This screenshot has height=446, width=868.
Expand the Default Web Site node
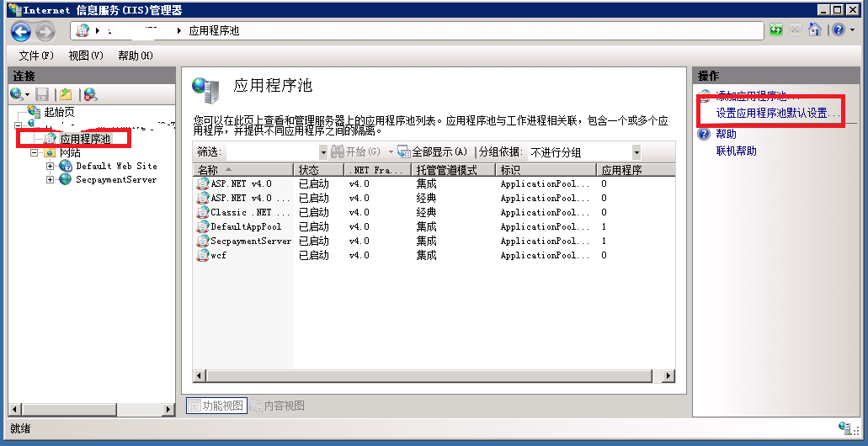pos(51,166)
